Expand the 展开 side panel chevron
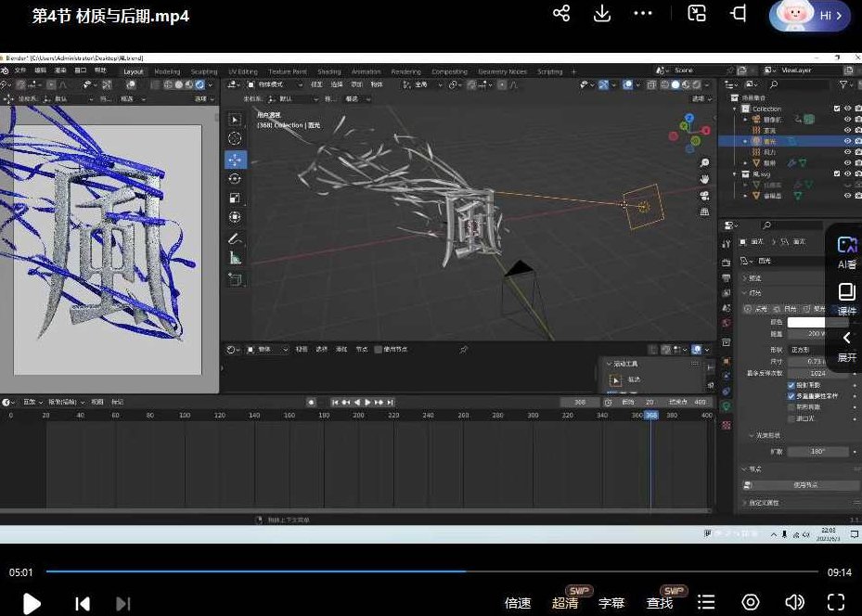Image resolution: width=862 pixels, height=616 pixels. 846,339
